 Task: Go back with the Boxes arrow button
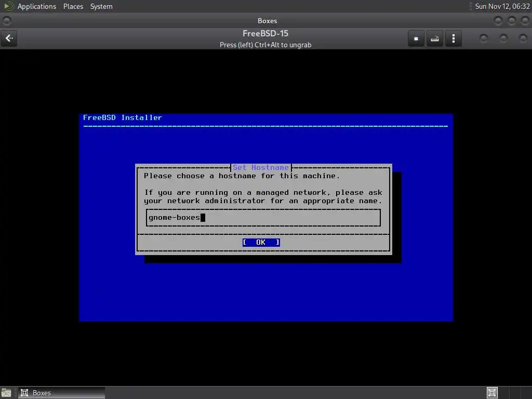[x=9, y=38]
